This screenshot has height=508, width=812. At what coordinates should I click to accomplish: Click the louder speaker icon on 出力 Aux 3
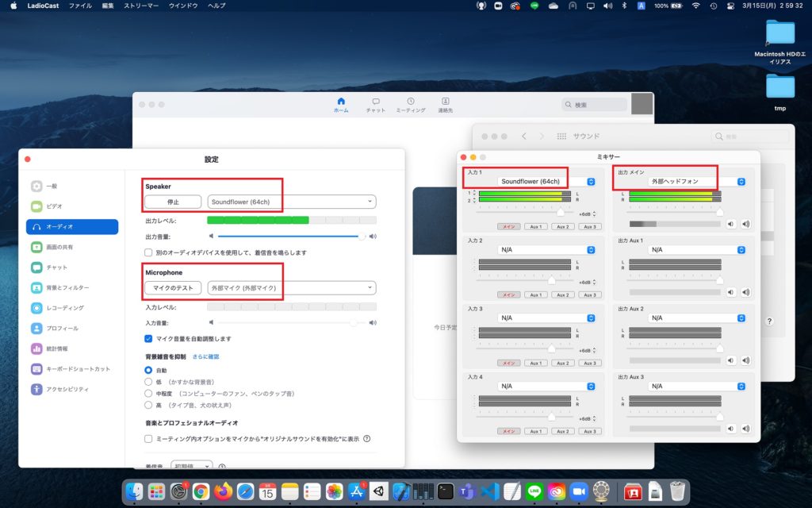click(x=745, y=429)
